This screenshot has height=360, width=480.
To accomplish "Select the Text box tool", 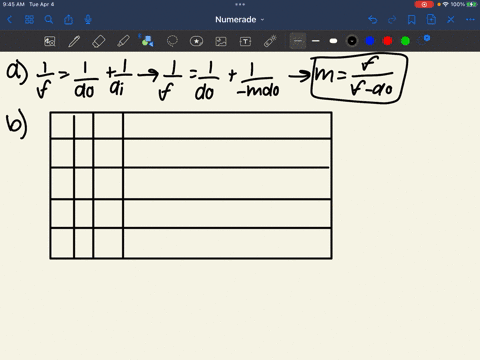I will (x=245, y=41).
